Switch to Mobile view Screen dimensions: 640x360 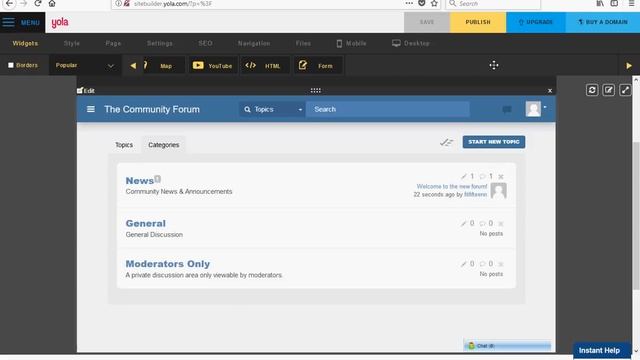pyautogui.click(x=351, y=43)
